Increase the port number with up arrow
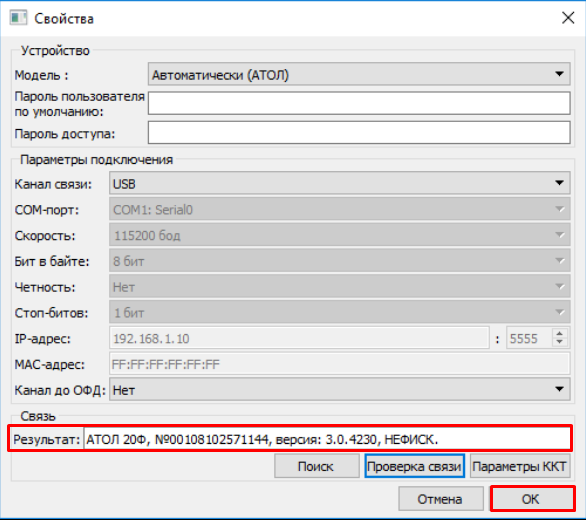Image resolution: width=586 pixels, height=520 pixels. pyautogui.click(x=559, y=333)
